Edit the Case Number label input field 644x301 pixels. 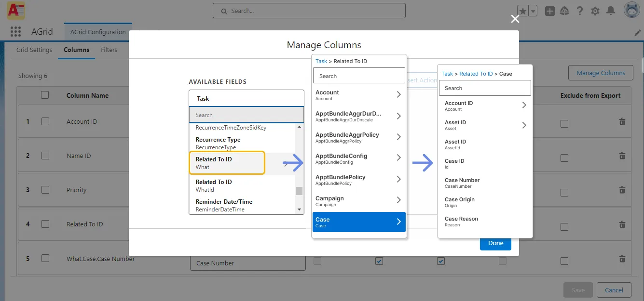pos(248,263)
